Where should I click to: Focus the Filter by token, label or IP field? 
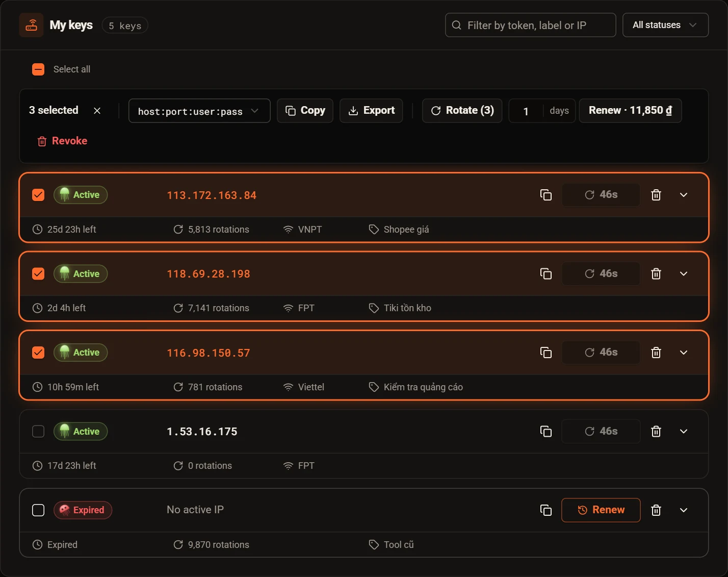pyautogui.click(x=530, y=25)
